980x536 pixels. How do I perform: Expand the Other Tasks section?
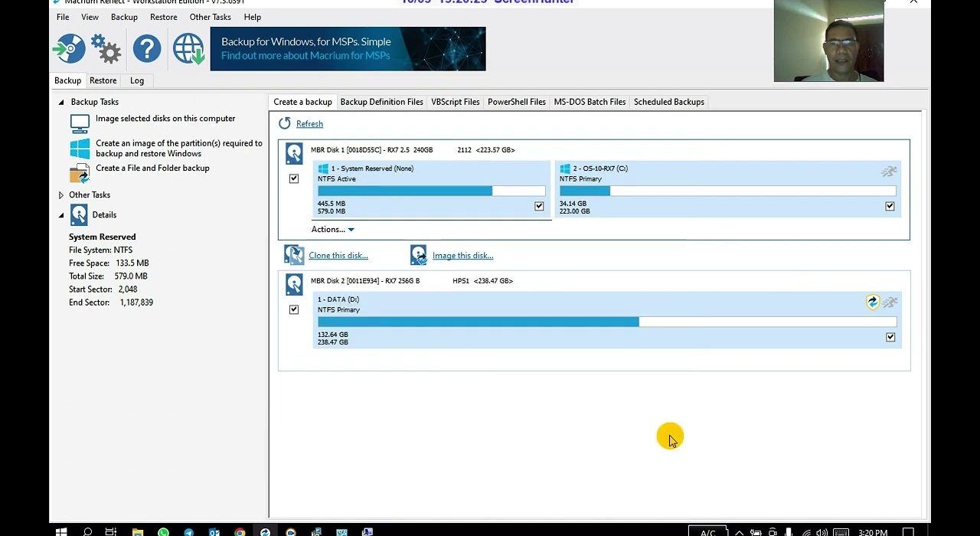[61, 195]
